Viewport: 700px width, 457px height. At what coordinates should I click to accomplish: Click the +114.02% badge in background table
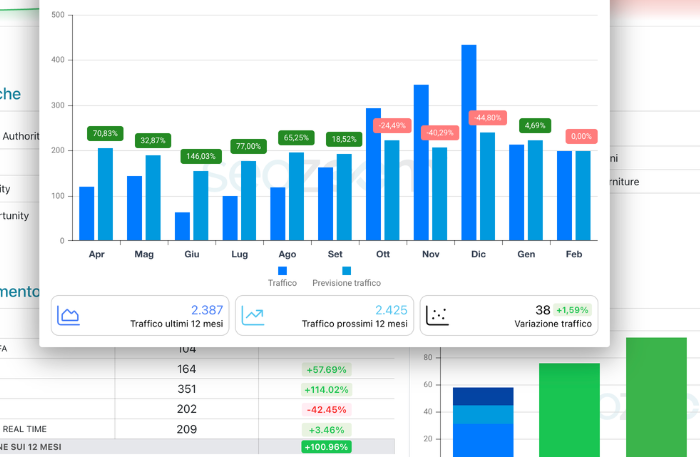326,390
